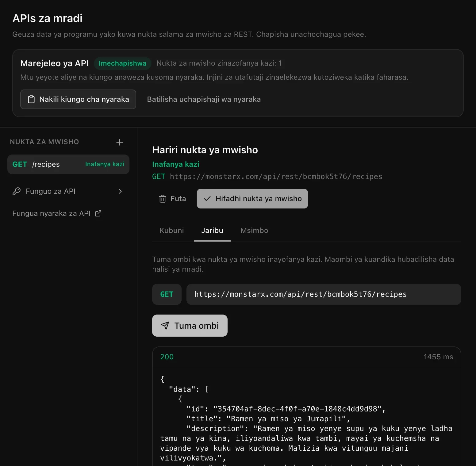
Task: Click the request URL field in Jaribu
Action: [x=324, y=294]
